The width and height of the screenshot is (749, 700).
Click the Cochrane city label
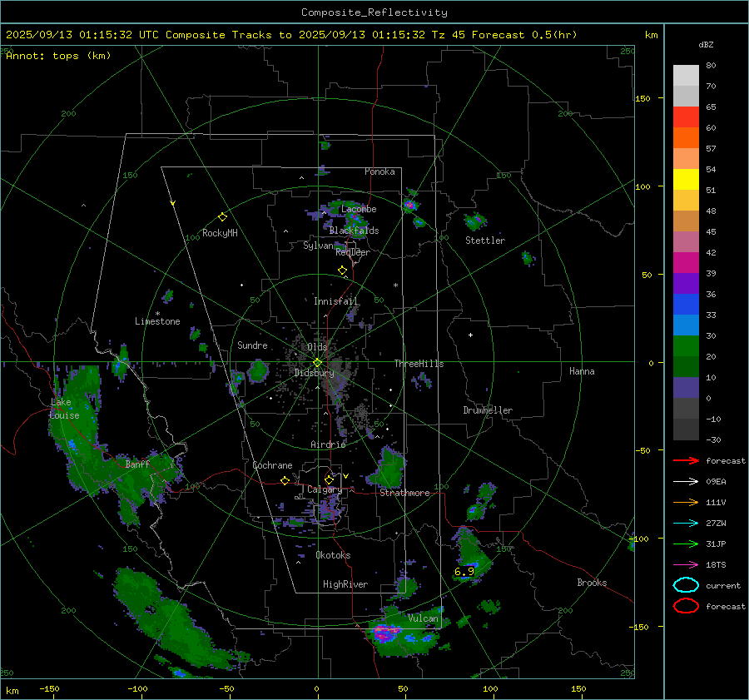pos(272,465)
